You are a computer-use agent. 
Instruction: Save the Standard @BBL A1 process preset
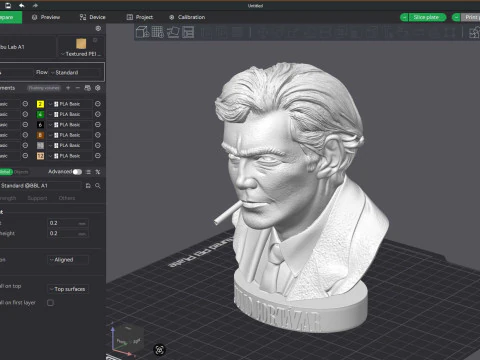[x=88, y=186]
